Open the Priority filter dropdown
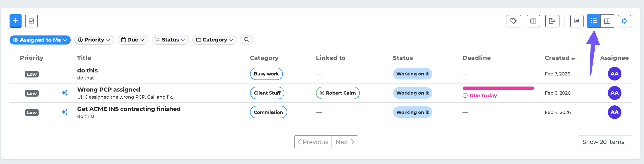Image resolution: width=644 pixels, height=164 pixels. pos(94,40)
